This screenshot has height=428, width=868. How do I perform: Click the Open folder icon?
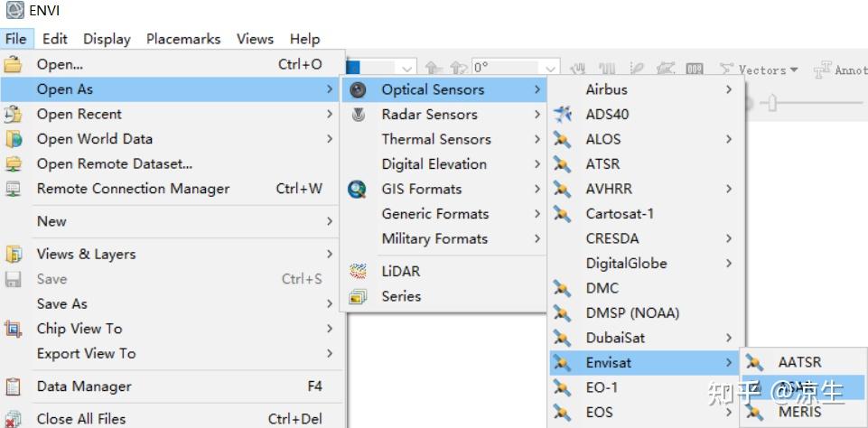pos(13,65)
